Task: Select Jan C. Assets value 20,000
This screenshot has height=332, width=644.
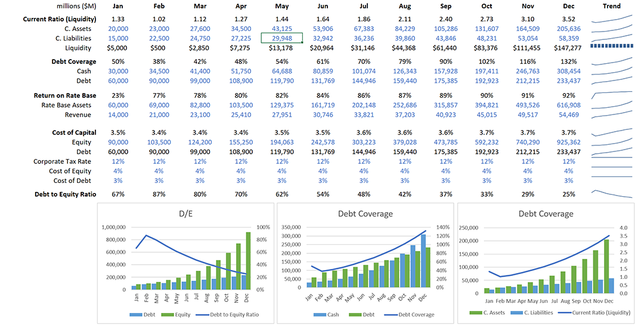Action: (118, 29)
